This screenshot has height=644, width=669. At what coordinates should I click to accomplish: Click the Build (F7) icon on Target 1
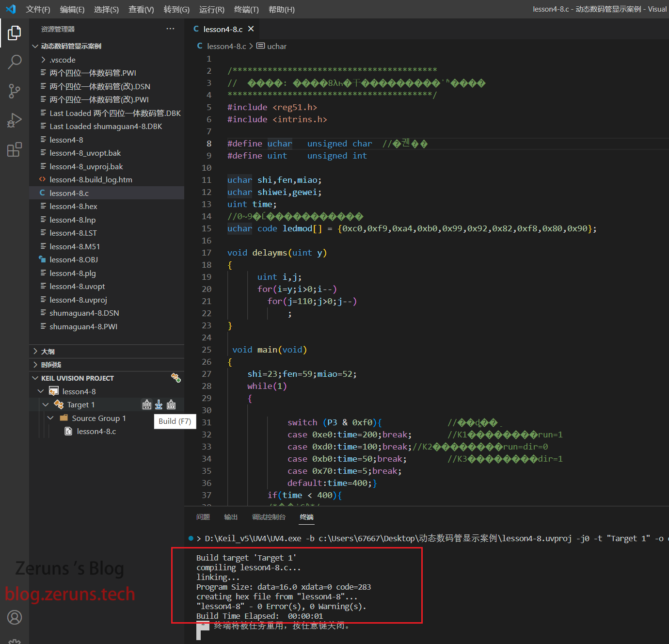[146, 404]
